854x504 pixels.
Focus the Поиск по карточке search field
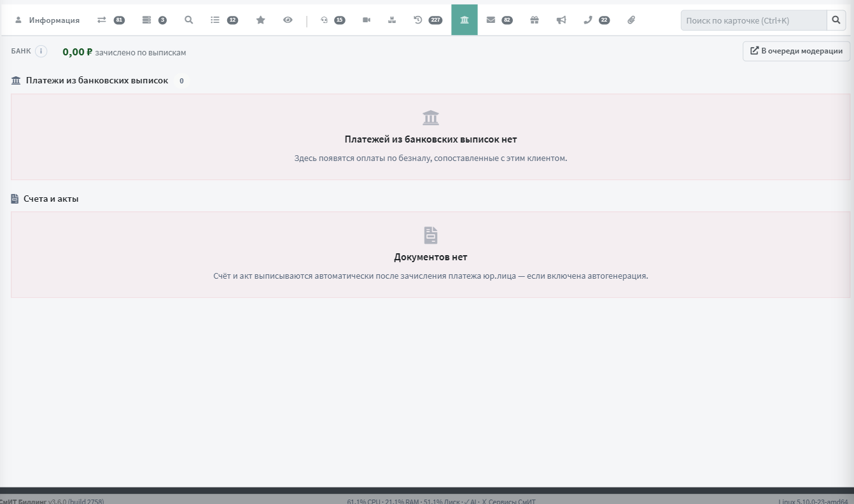753,20
